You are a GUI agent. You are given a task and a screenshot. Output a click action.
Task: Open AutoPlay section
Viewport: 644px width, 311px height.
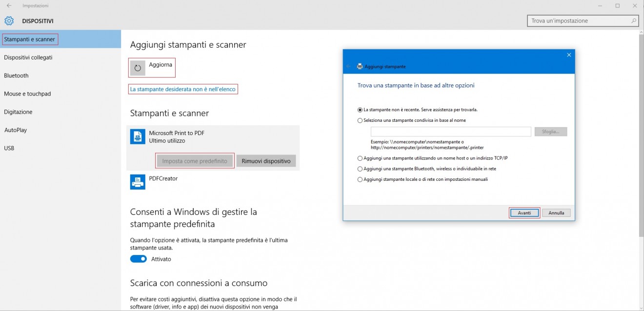pos(60,130)
